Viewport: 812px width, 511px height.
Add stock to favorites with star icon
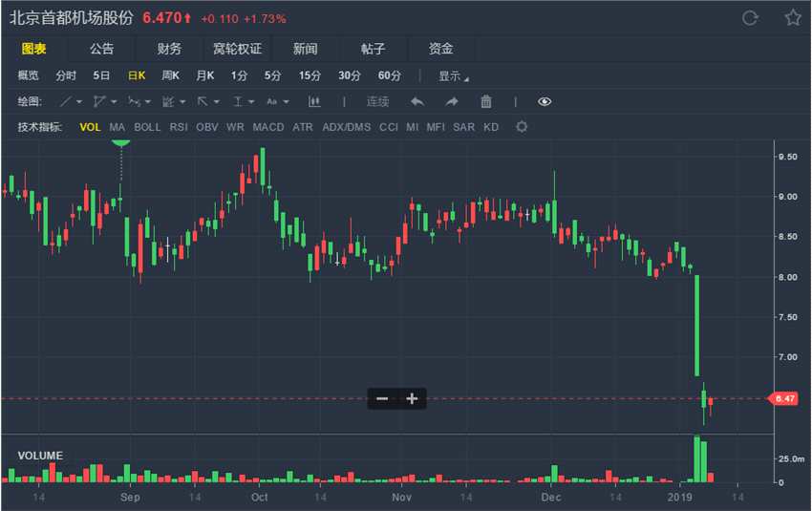point(793,18)
